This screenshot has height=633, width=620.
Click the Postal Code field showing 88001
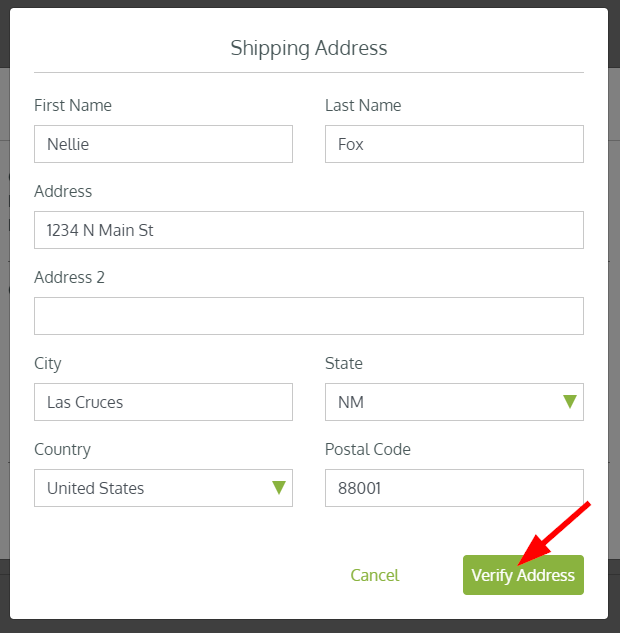point(454,488)
